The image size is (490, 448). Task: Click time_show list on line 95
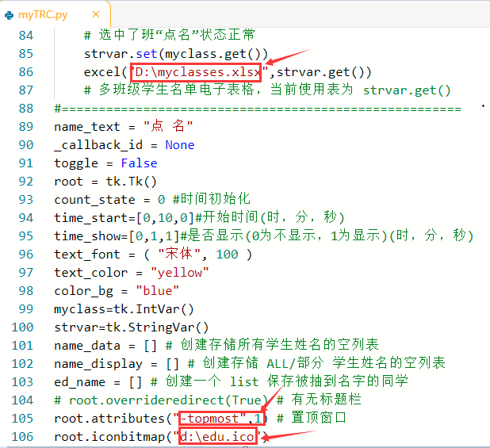(x=117, y=236)
